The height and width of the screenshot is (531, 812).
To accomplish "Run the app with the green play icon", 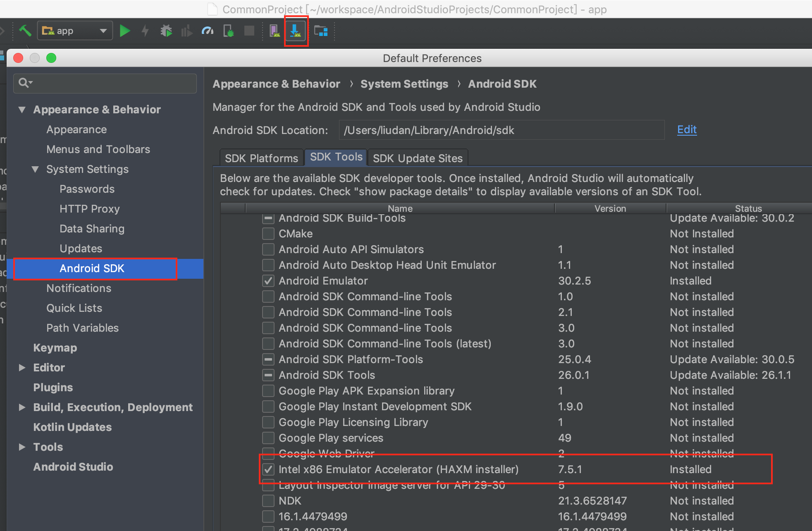I will click(125, 30).
